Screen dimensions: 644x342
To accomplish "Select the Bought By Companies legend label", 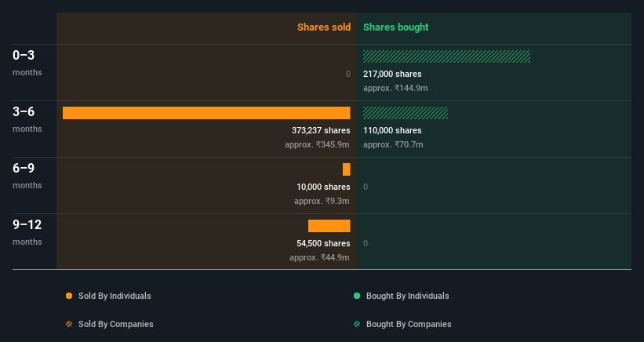I will [x=409, y=324].
